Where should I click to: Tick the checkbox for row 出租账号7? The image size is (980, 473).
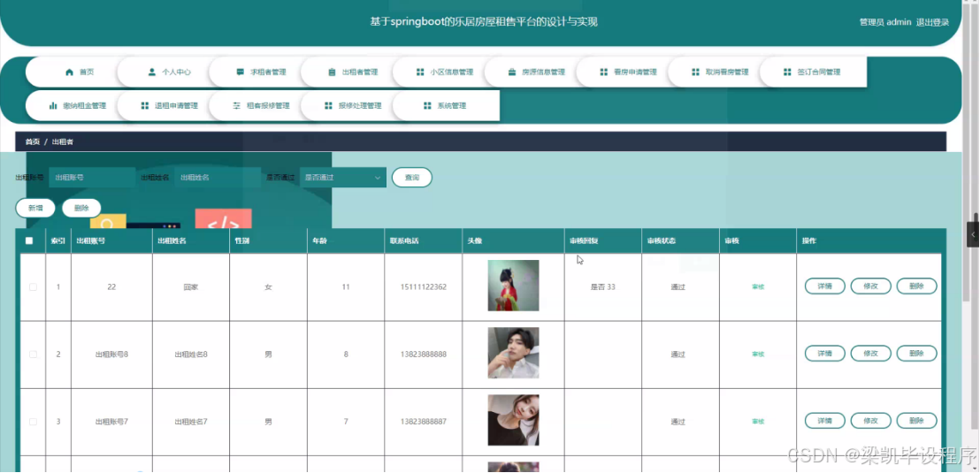click(x=33, y=422)
